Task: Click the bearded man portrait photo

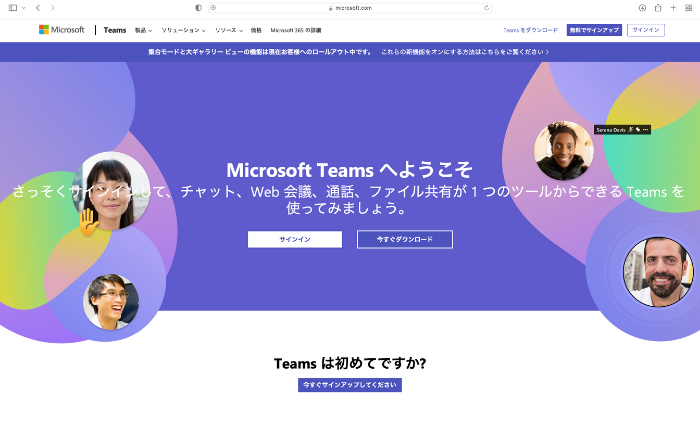Action: coord(658,272)
